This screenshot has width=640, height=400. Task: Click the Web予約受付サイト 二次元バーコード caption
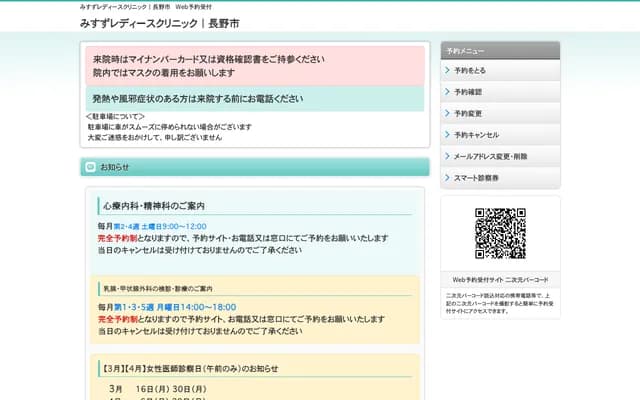pyautogui.click(x=500, y=280)
